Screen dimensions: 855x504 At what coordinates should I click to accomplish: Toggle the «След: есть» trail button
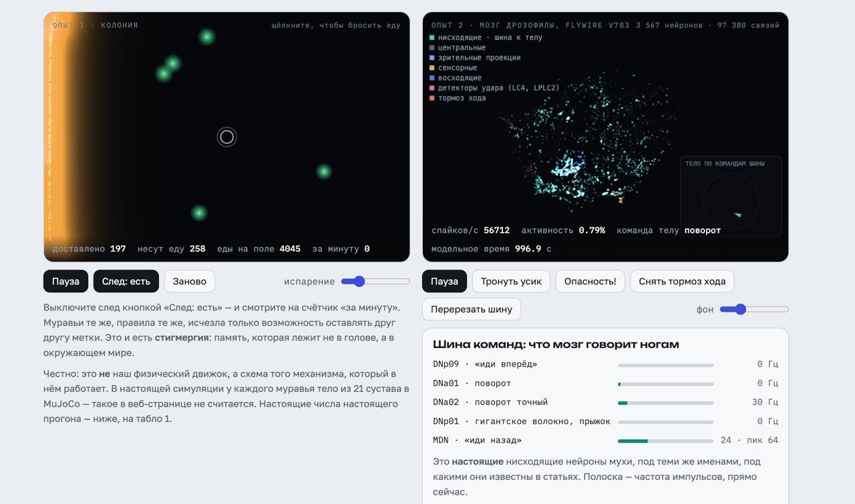(x=126, y=281)
